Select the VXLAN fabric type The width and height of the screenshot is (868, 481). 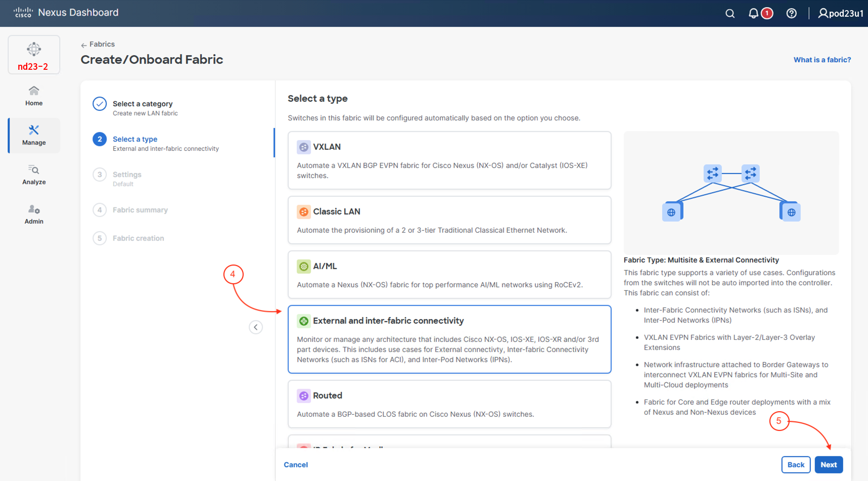click(449, 160)
